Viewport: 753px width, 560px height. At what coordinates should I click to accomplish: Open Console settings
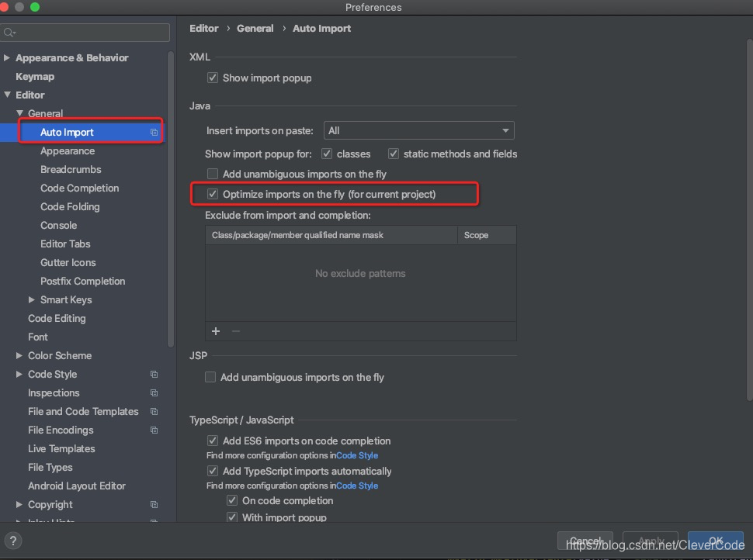[x=58, y=226]
